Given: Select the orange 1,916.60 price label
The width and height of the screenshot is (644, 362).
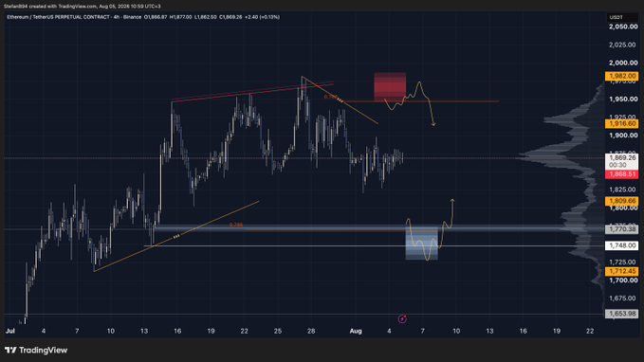Looking at the screenshot, I should (x=622, y=123).
